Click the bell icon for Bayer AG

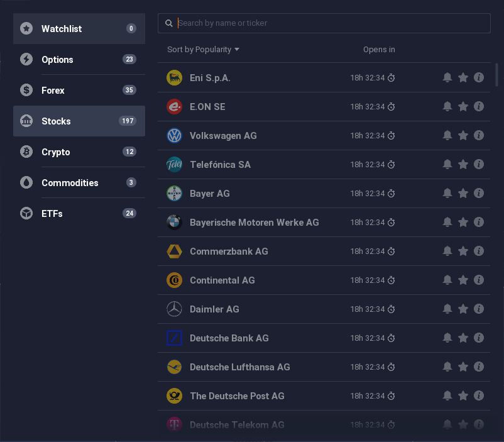point(447,193)
